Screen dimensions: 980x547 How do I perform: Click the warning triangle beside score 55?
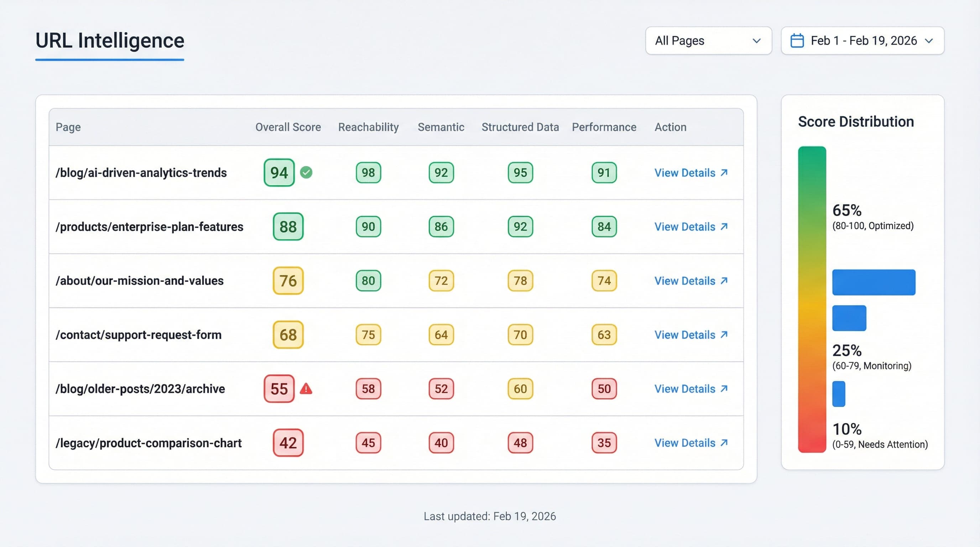click(x=306, y=389)
